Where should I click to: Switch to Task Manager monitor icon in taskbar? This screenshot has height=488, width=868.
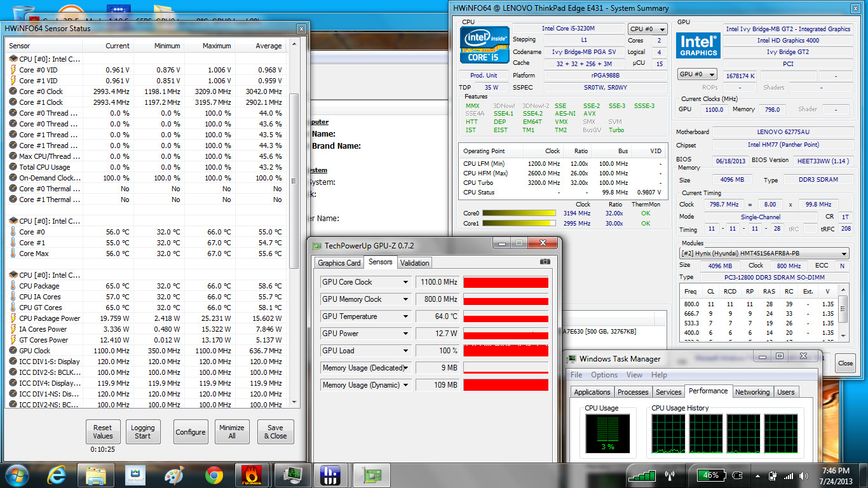pos(292,475)
